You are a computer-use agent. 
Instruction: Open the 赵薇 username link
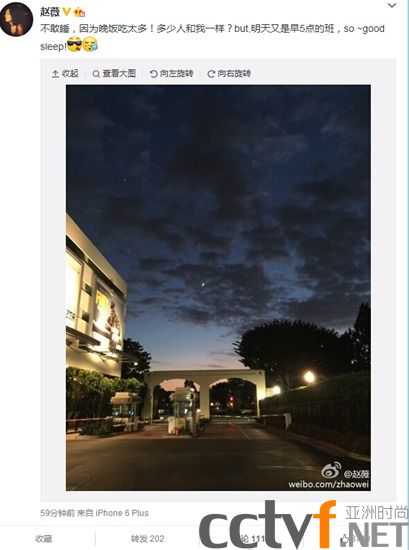[x=50, y=12]
